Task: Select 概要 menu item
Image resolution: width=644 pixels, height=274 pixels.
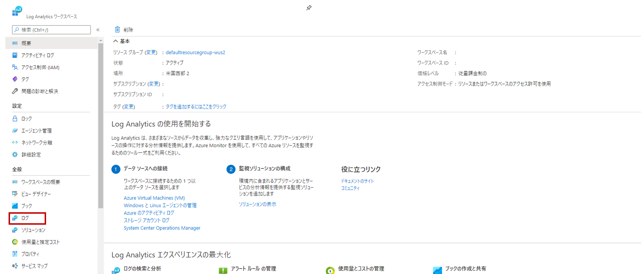Action: click(26, 43)
